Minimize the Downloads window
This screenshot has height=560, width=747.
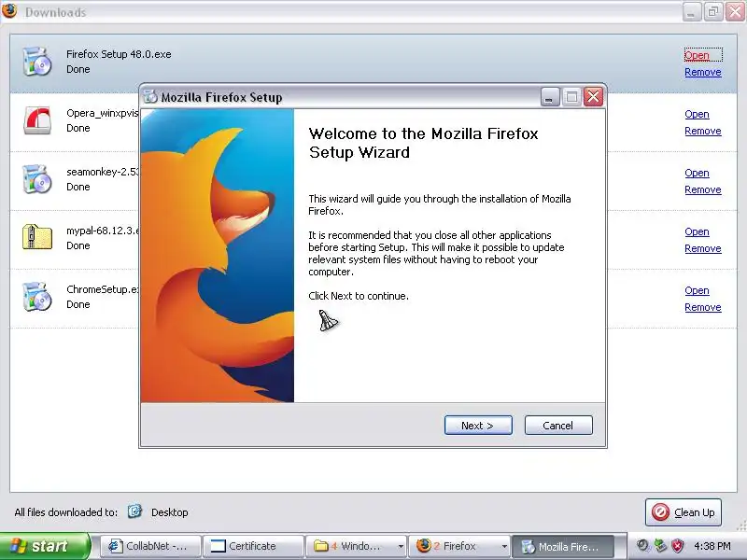tap(691, 11)
